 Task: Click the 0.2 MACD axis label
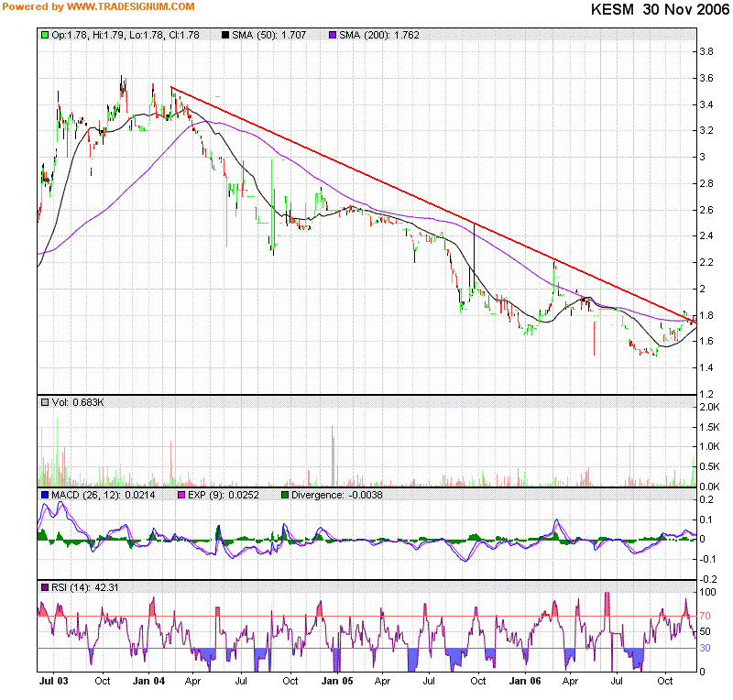coord(706,500)
